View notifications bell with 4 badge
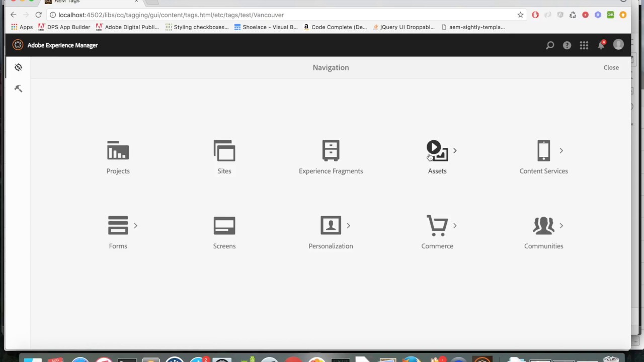Image resolution: width=644 pixels, height=362 pixels. (x=601, y=45)
